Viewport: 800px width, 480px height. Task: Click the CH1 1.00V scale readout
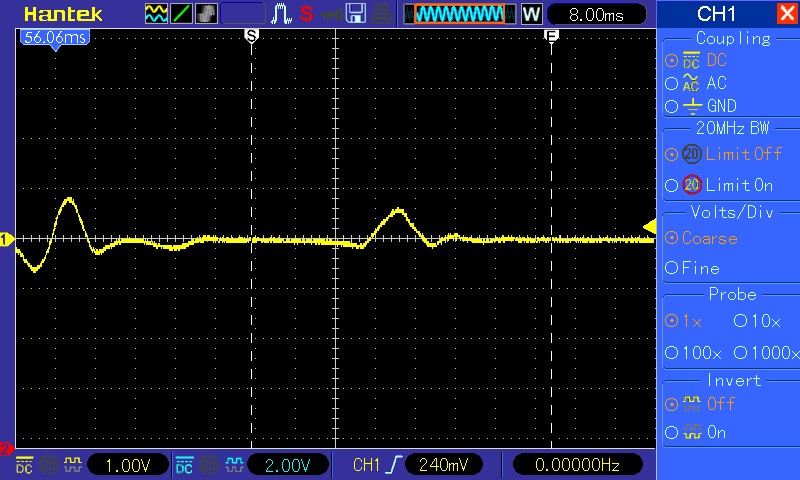[x=128, y=465]
